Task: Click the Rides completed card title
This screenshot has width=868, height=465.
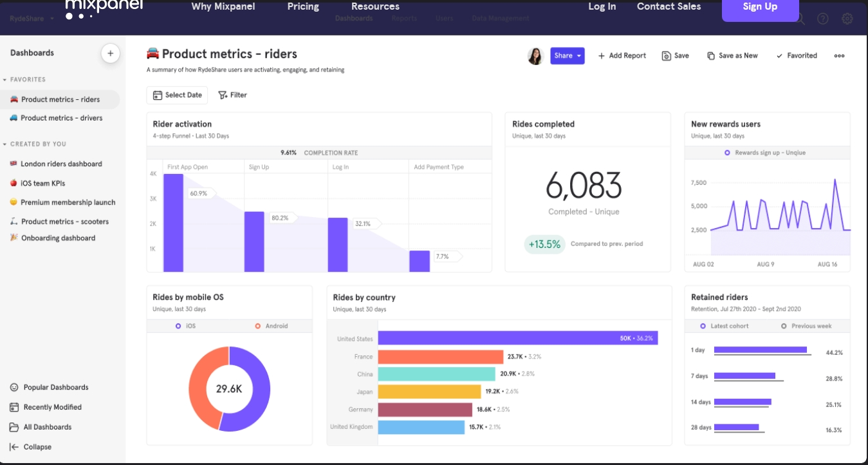Action: [x=543, y=124]
